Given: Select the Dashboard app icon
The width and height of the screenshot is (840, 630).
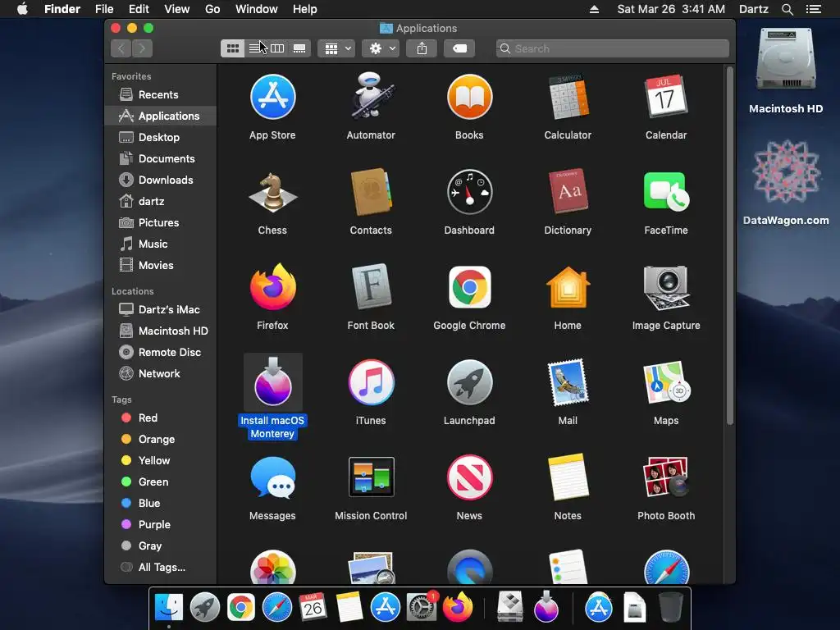Looking at the screenshot, I should tap(469, 192).
